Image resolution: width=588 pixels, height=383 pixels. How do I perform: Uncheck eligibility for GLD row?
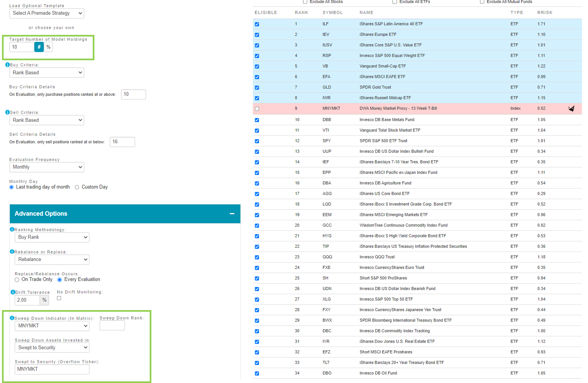pos(257,88)
